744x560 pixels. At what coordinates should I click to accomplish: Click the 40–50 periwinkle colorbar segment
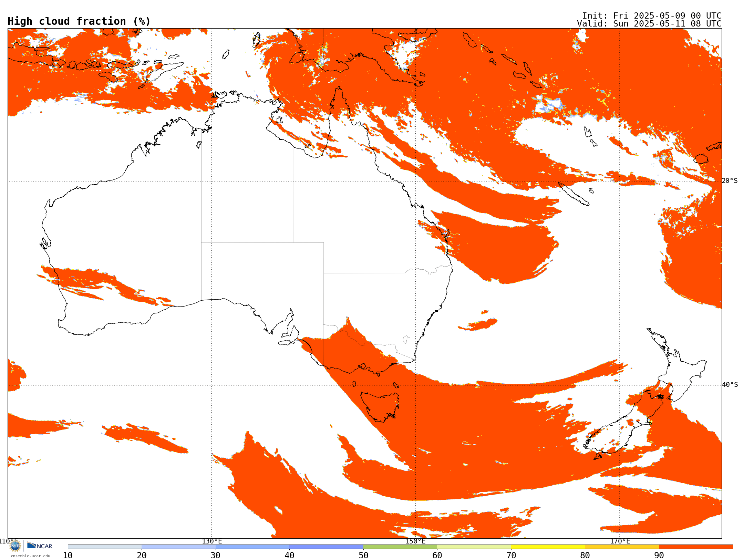pos(326,547)
